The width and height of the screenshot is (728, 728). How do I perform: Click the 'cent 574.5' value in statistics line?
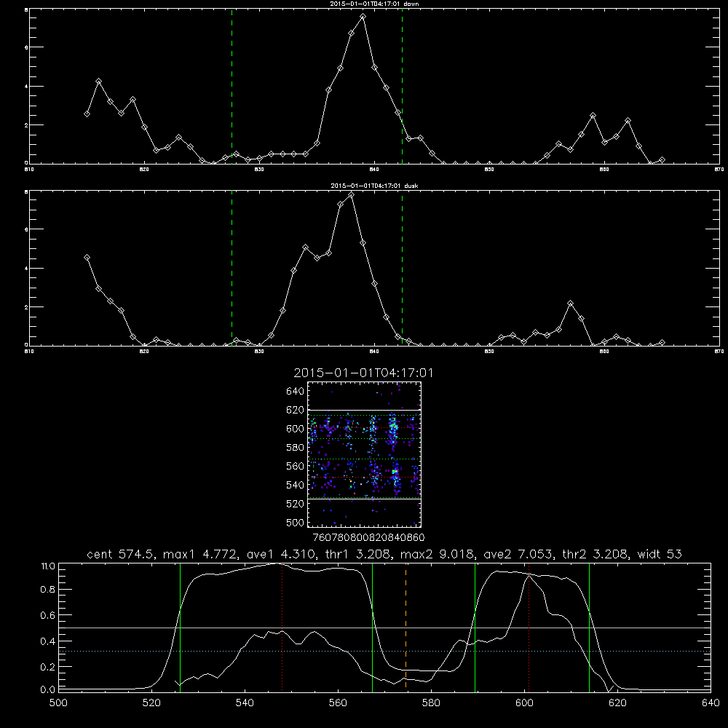121,554
